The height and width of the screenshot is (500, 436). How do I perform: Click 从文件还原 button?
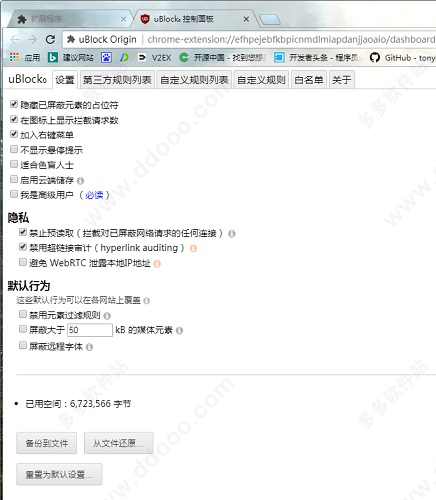[118, 443]
